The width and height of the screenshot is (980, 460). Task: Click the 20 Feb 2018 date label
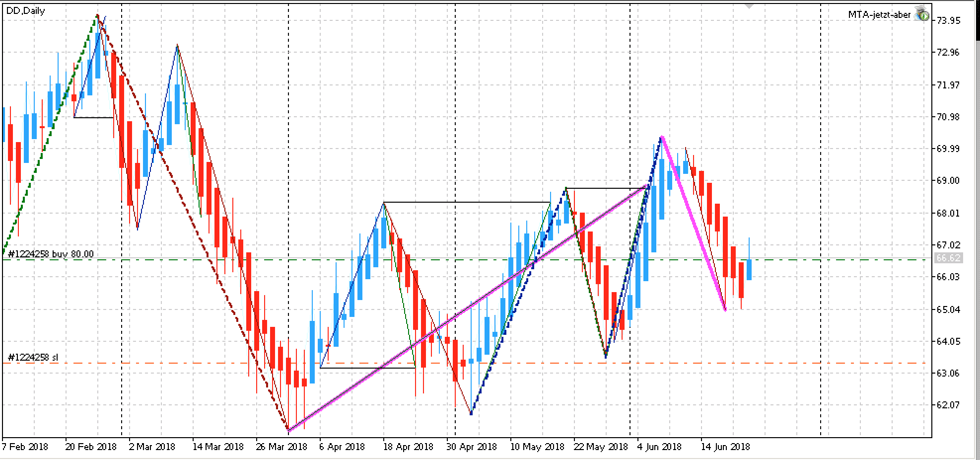(91, 447)
